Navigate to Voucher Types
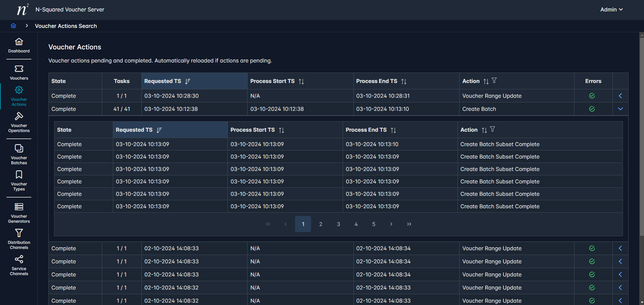The height and width of the screenshot is (305, 644). (19, 181)
